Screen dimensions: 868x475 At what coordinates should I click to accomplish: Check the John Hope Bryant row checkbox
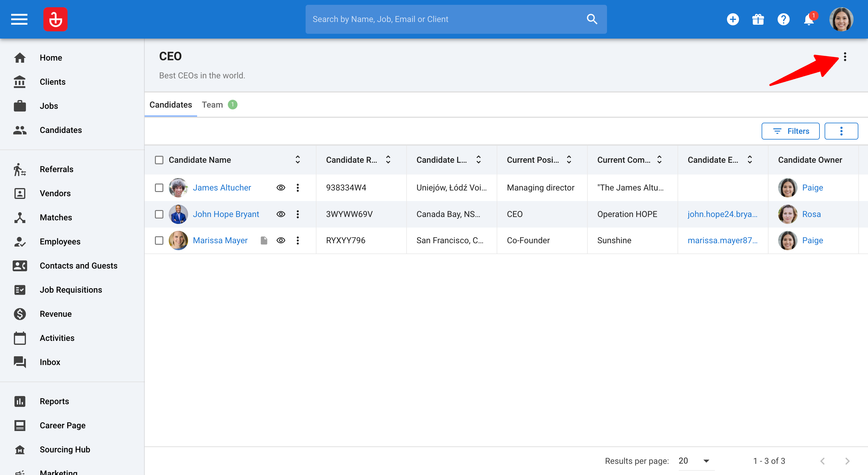[159, 214]
